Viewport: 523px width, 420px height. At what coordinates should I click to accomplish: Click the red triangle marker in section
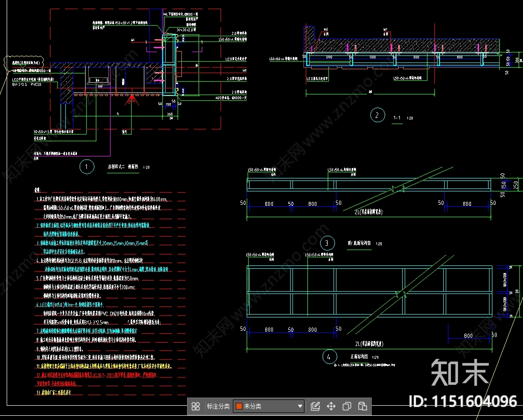[132, 100]
